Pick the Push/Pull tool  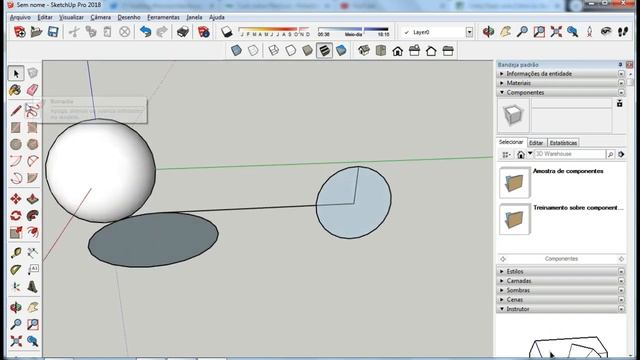(x=33, y=199)
